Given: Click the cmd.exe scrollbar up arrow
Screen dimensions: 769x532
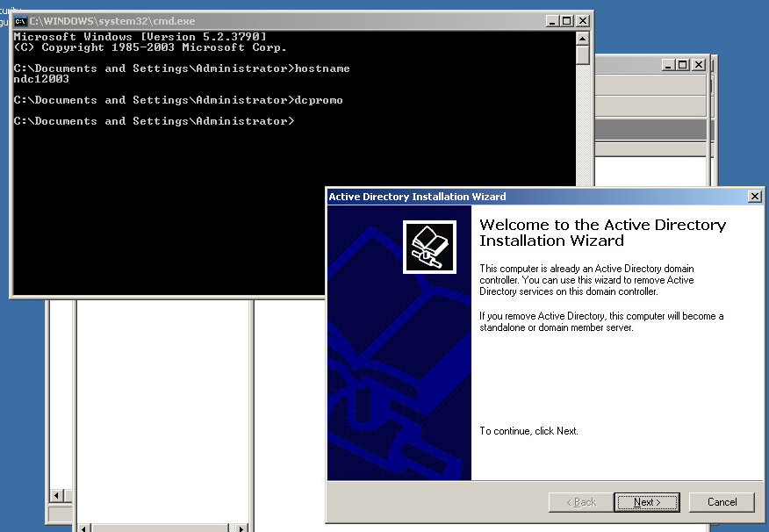Looking at the screenshot, I should (x=582, y=39).
